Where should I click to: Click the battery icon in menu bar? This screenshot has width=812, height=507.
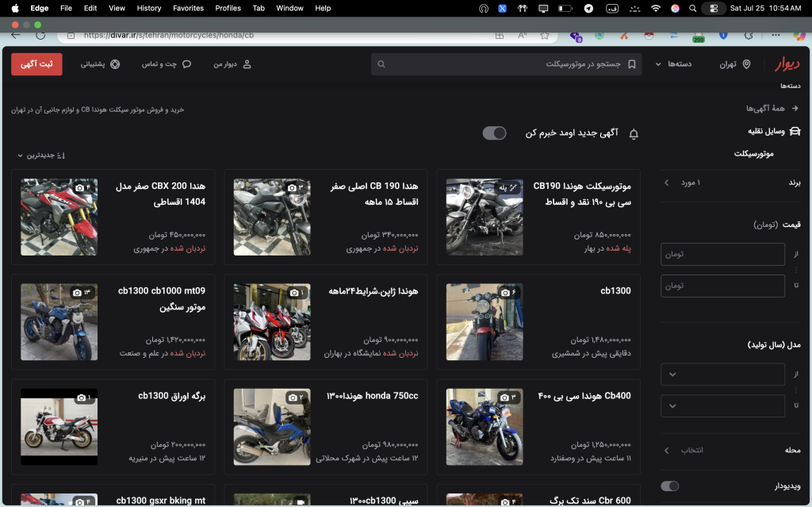click(x=565, y=8)
